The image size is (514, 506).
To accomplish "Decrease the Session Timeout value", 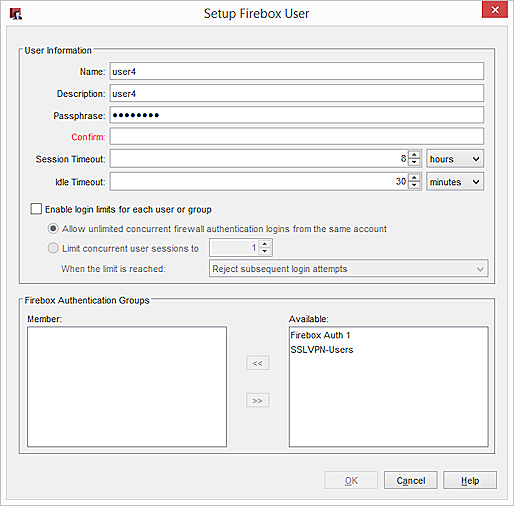I will [414, 162].
